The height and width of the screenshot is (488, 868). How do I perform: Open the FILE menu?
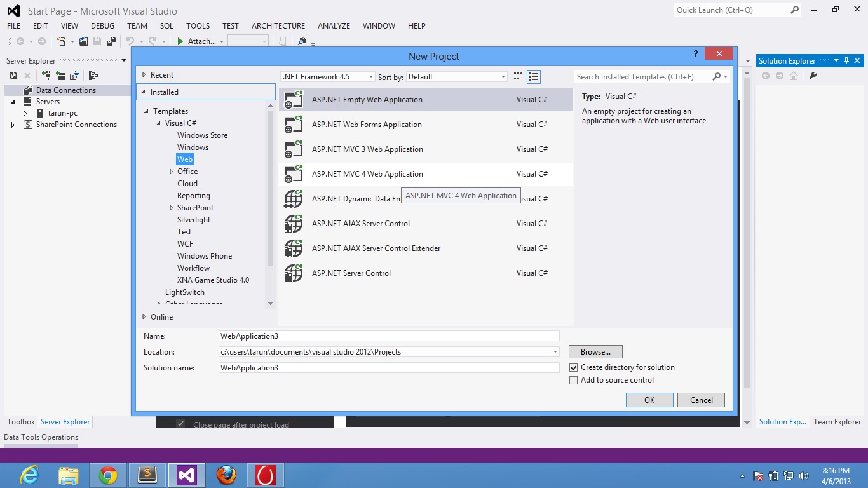(13, 26)
